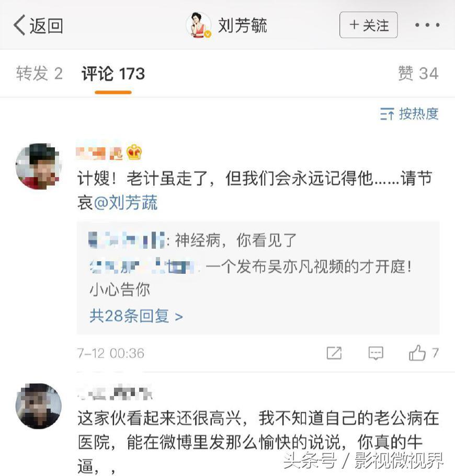The width and height of the screenshot is (455, 476).
Task: Click the sort icon beside 按热度
Action: pos(387,114)
